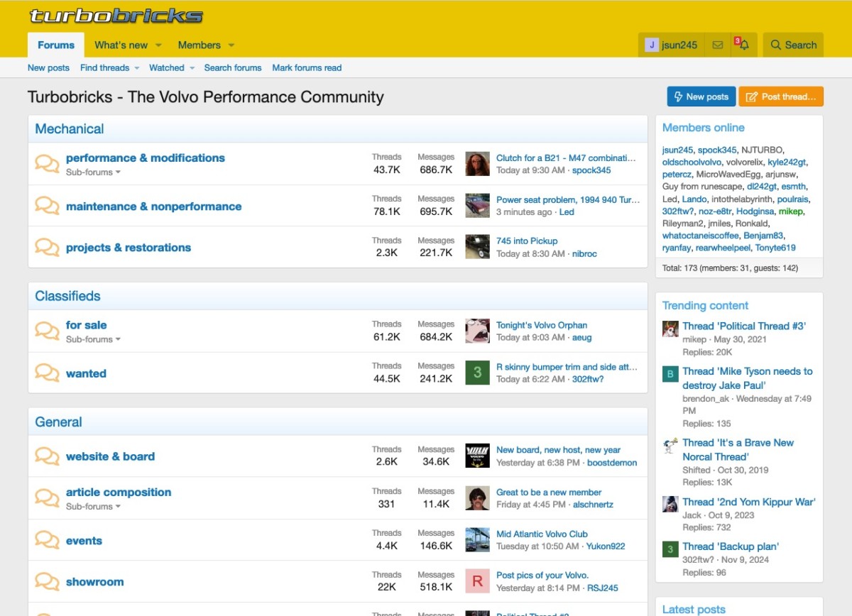Screen dimensions: 852x616
Task: Open the jsun245 account menu
Action: click(x=671, y=45)
